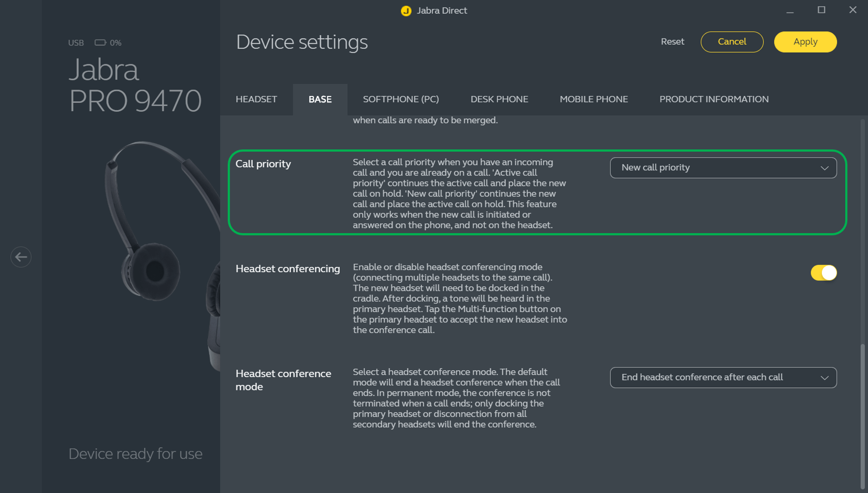Open the Call priority dropdown
Image resolution: width=868 pixels, height=493 pixels.
[x=723, y=168]
